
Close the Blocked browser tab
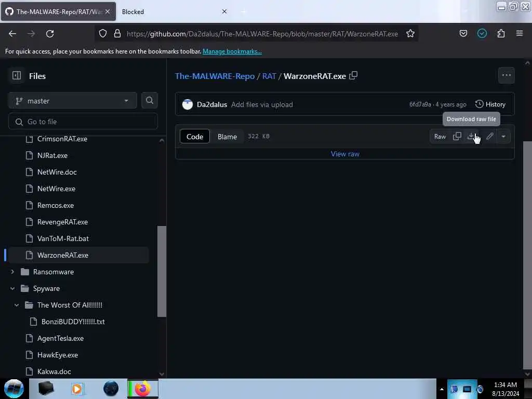click(x=224, y=11)
